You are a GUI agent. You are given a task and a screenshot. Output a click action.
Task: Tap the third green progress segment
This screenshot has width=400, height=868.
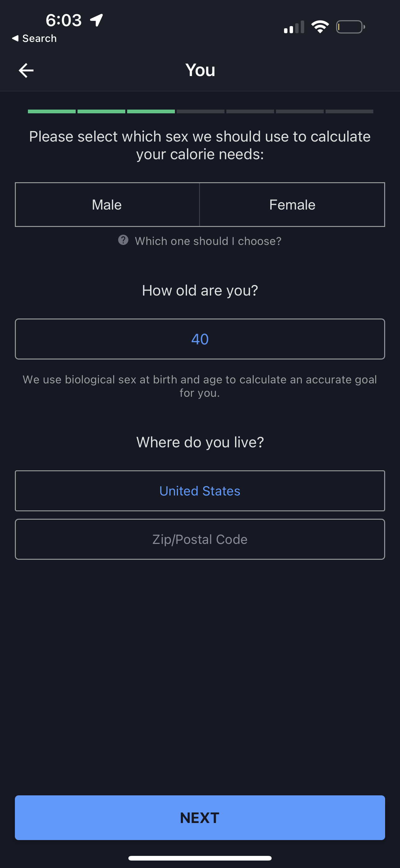coord(151,111)
